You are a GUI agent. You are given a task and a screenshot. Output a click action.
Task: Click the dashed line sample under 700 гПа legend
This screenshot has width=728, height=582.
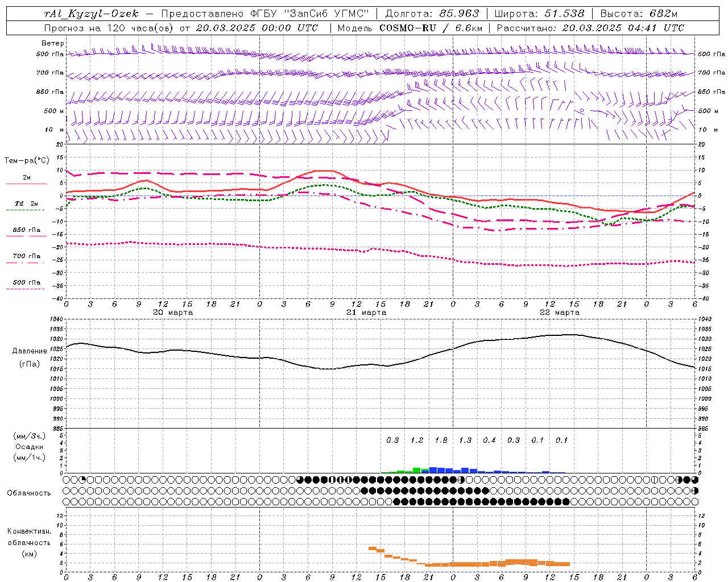(x=25, y=263)
